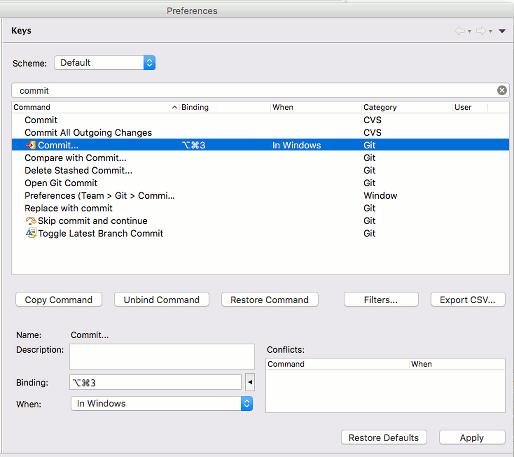Open the When In Windows dropdown

click(162, 404)
